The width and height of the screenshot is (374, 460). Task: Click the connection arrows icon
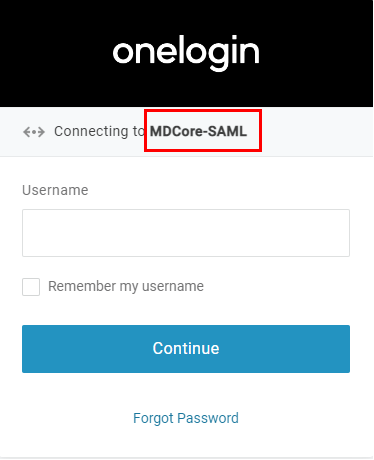point(34,132)
